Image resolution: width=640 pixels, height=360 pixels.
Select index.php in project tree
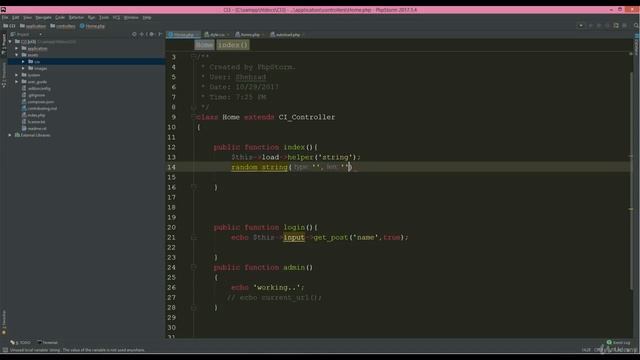click(33, 115)
